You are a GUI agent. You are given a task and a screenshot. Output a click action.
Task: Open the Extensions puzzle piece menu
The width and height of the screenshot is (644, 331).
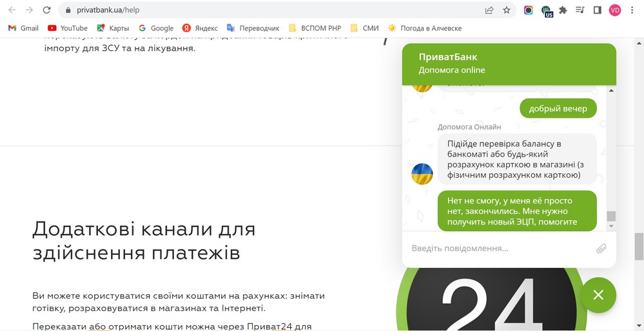(x=563, y=10)
